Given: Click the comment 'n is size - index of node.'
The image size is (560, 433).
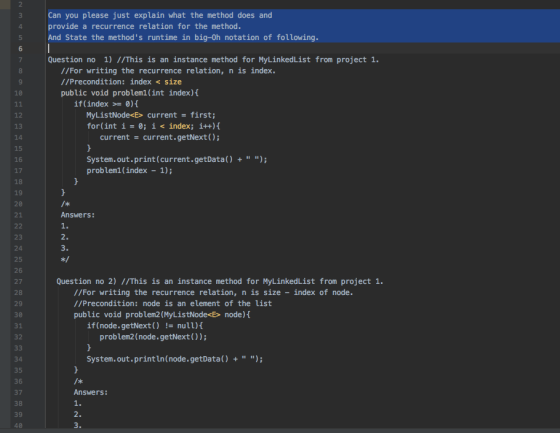Looking at the screenshot, I should point(297,293).
